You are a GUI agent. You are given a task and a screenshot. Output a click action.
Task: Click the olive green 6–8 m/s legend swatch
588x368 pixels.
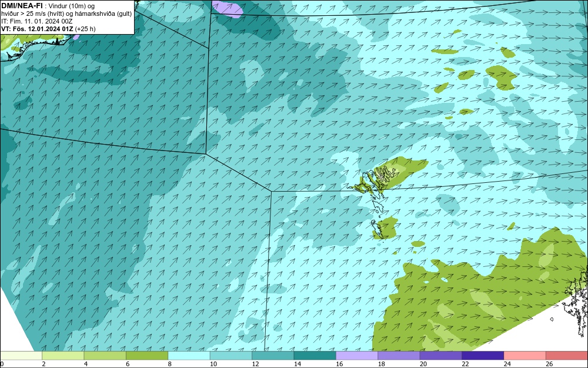coord(147,356)
